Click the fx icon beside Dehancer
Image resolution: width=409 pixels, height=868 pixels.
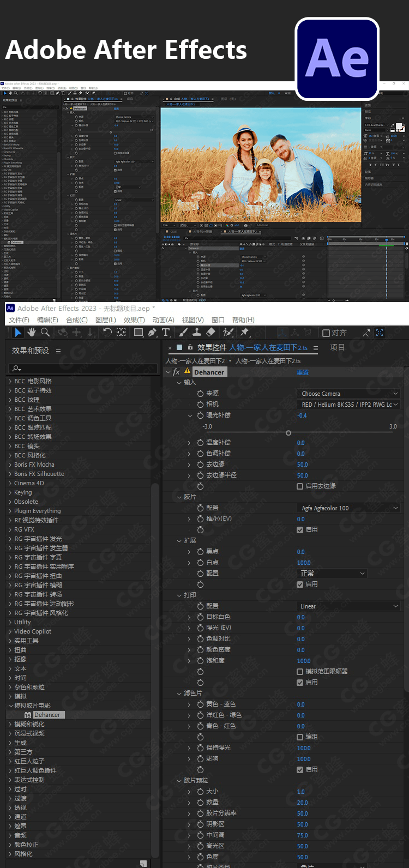click(177, 372)
